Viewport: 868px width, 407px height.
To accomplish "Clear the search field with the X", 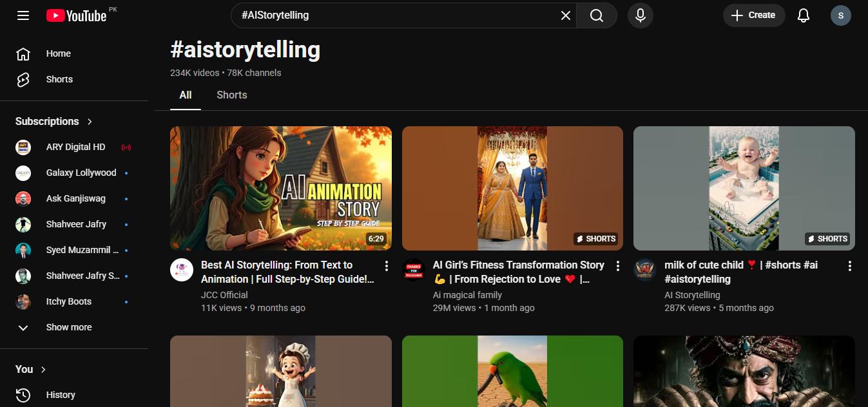I will coord(565,15).
